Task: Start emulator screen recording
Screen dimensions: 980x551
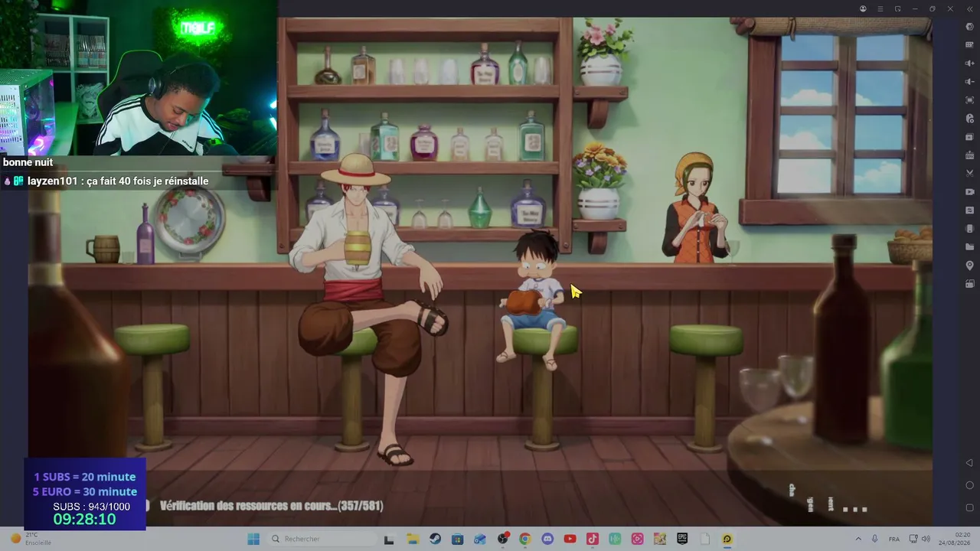Action: 969,192
